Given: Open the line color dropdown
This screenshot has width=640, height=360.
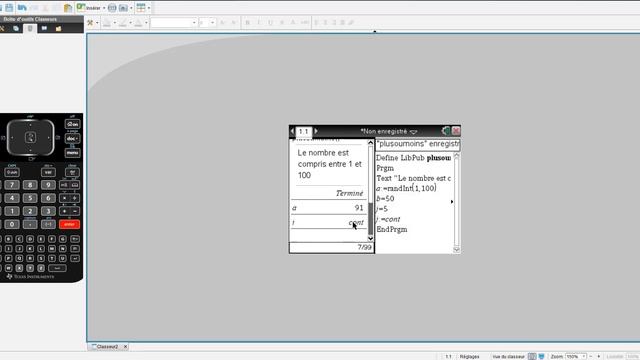Looking at the screenshot, I should click(x=131, y=23).
